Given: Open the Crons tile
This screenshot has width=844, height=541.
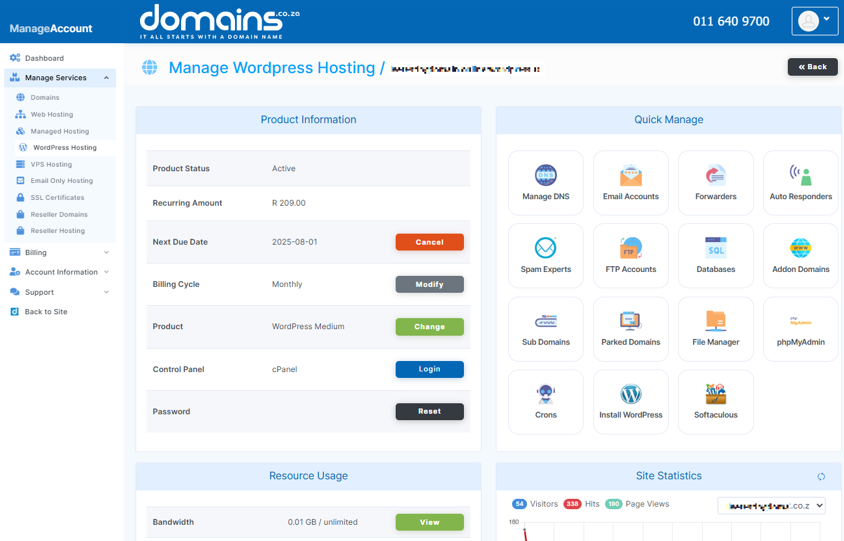Looking at the screenshot, I should tap(545, 402).
